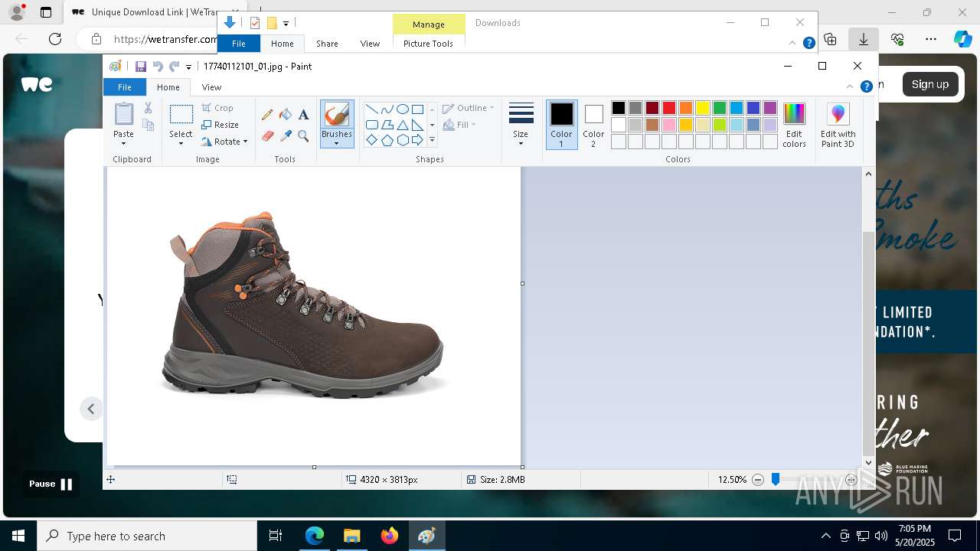Select the Magnifier tool

click(x=303, y=136)
